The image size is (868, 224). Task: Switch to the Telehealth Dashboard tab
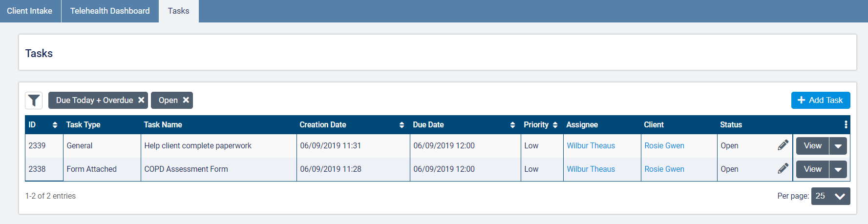click(x=110, y=11)
